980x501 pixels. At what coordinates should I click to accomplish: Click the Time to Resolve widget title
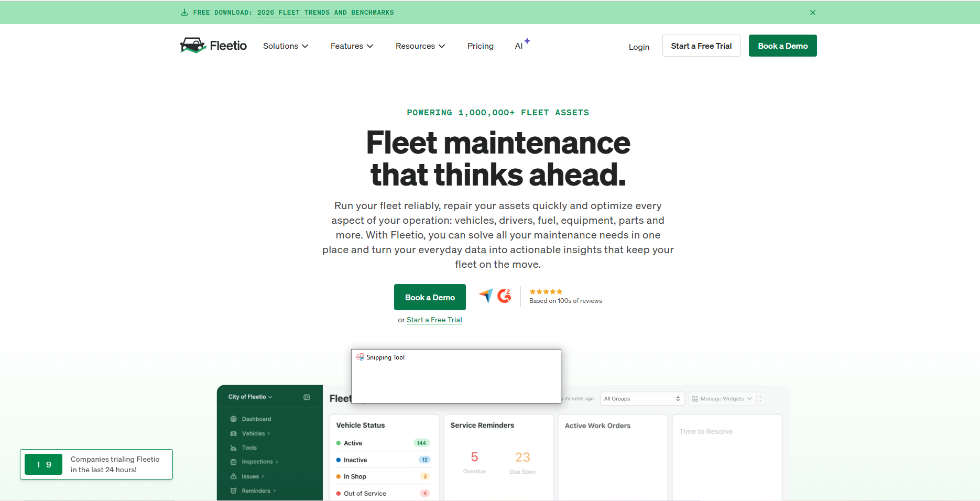coord(705,431)
